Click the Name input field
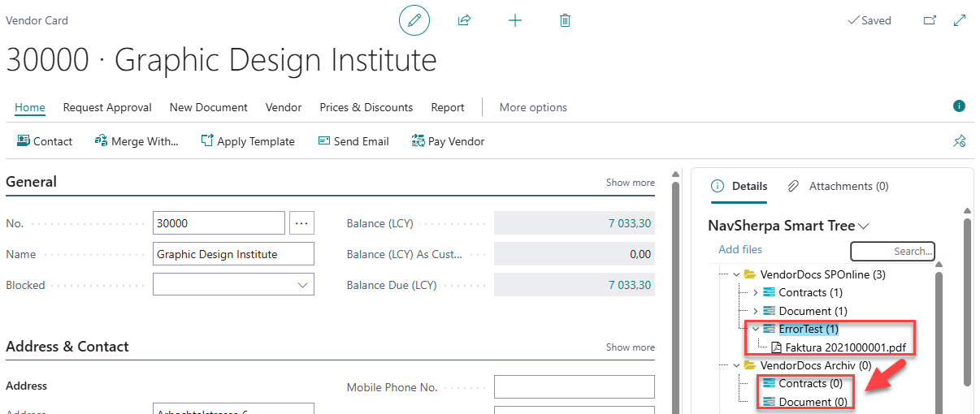Image resolution: width=980 pixels, height=414 pixels. 233,254
